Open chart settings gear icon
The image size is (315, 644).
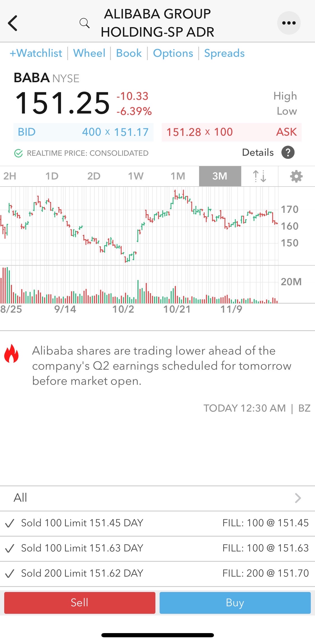point(296,176)
